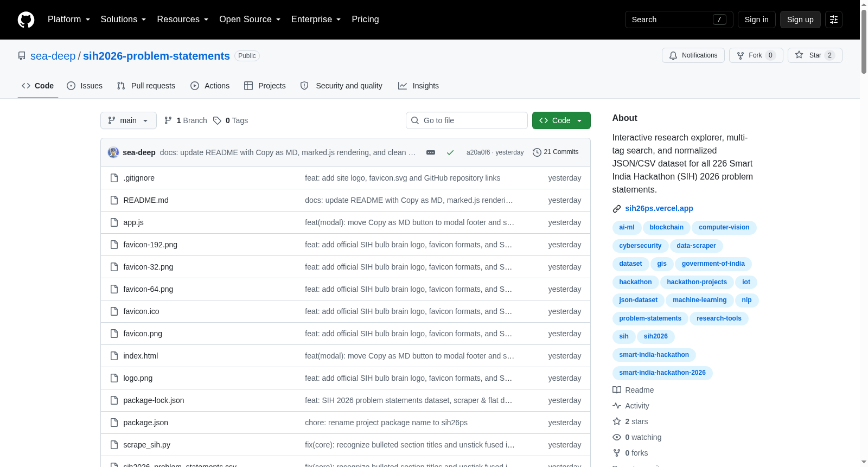Open the green Code dropdown button
Image resolution: width=868 pixels, height=467 pixels.
[561, 120]
